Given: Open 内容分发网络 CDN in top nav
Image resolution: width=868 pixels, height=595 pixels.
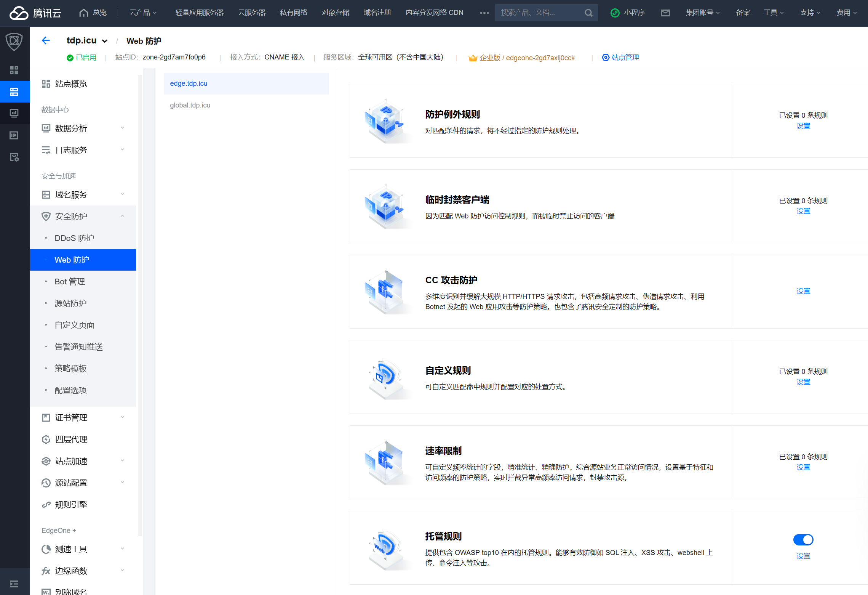Looking at the screenshot, I should tap(434, 13).
